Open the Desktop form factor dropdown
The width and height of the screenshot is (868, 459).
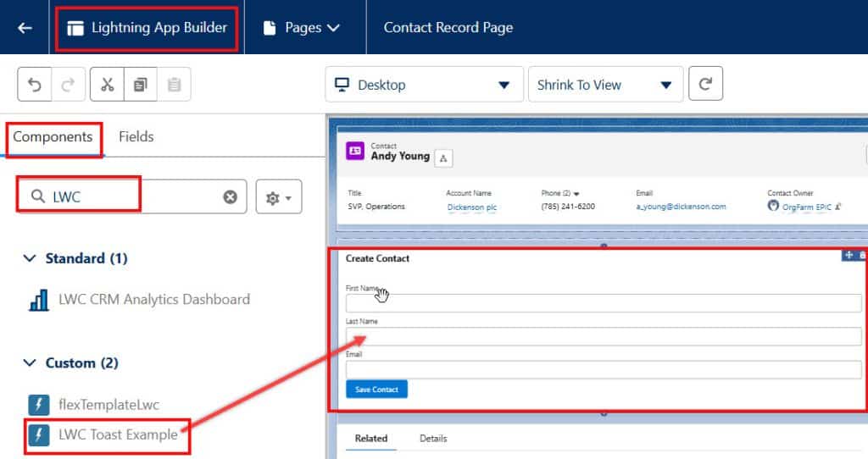(x=424, y=85)
